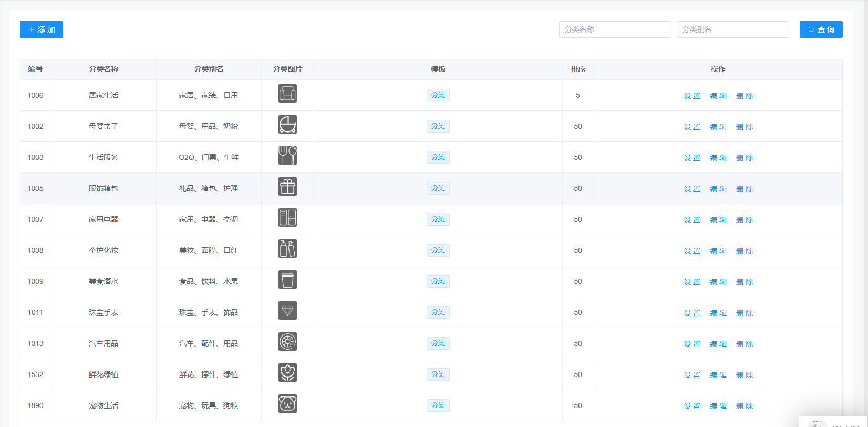Open 设置 for 汽车用品 row
This screenshot has height=427, width=868.
[692, 344]
